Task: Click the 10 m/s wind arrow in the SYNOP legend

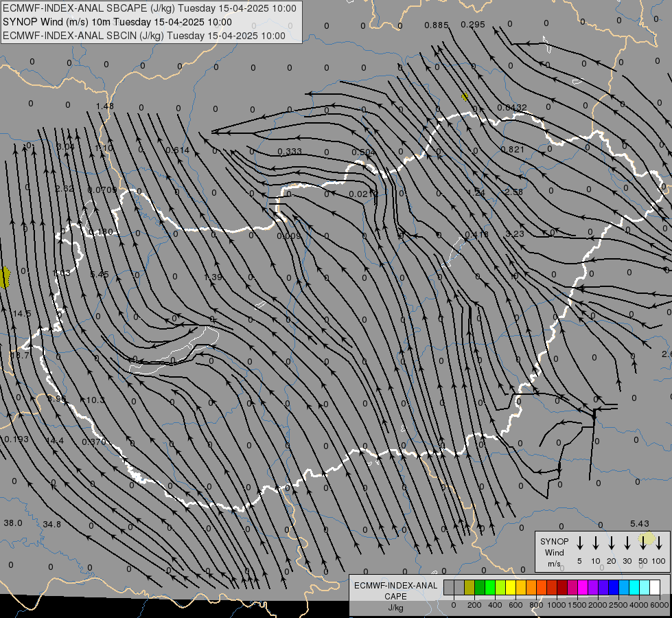Action: [x=595, y=542]
